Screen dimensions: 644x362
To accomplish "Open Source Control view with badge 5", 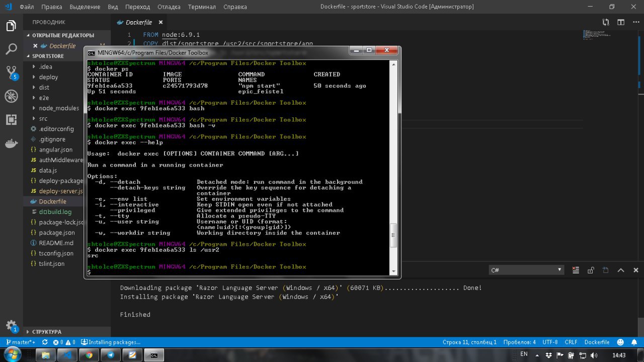I will 11,73.
